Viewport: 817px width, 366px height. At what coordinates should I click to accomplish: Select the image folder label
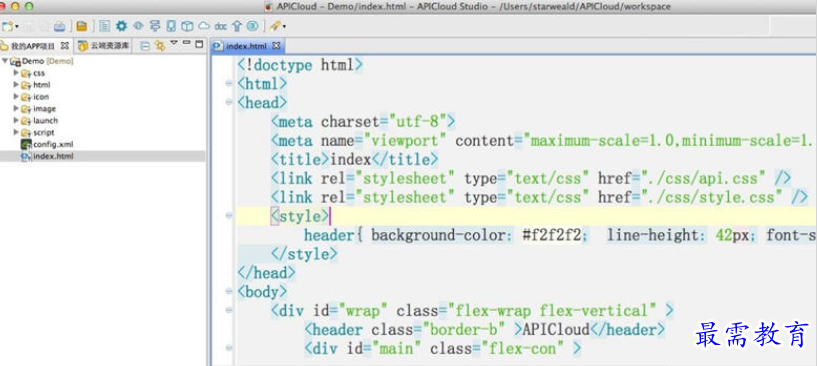point(44,109)
